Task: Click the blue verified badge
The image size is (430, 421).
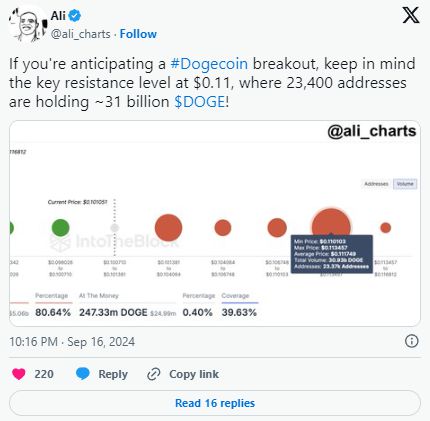Action: [x=75, y=15]
